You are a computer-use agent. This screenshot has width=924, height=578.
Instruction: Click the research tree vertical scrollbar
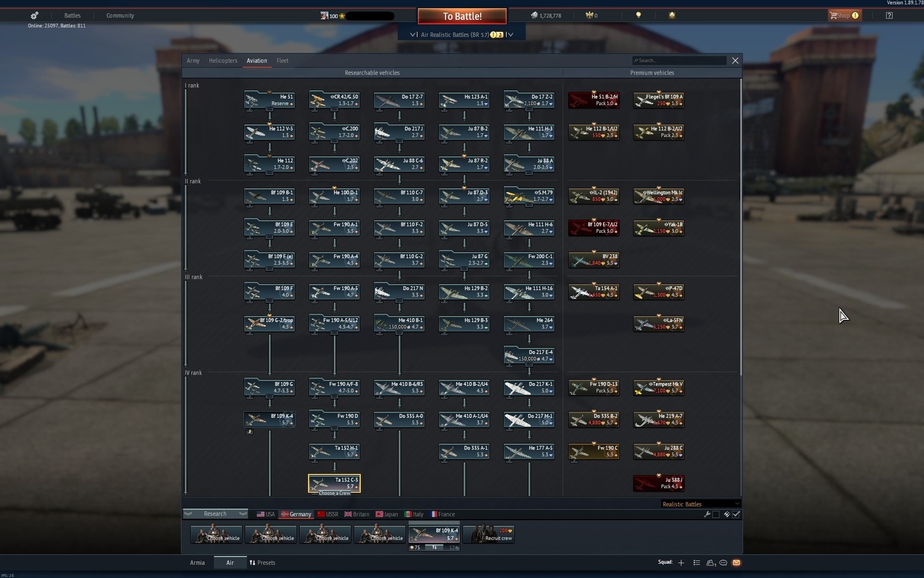740,226
